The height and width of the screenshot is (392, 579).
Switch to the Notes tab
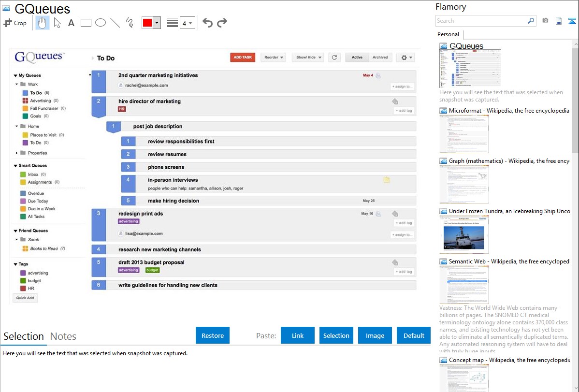(63, 336)
